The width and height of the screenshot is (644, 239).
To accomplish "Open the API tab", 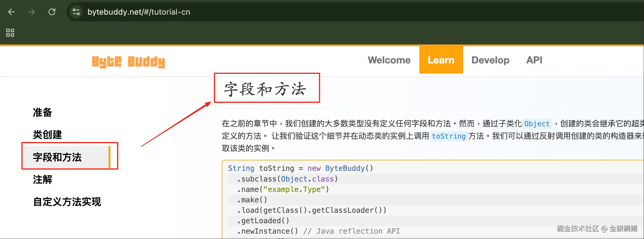I will [534, 60].
